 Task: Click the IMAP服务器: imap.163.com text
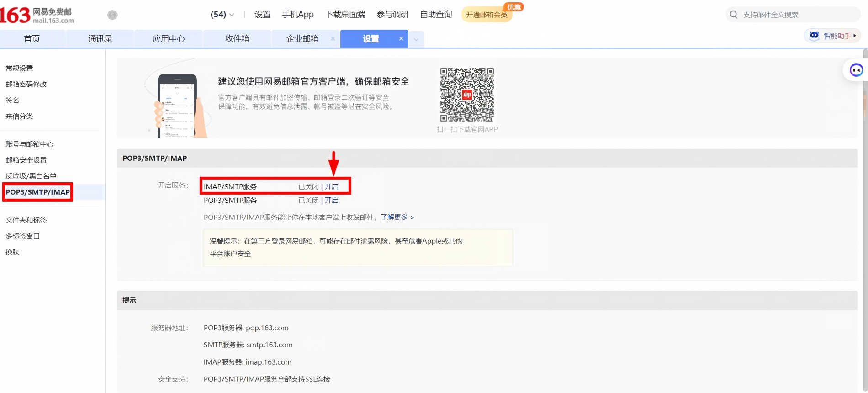pyautogui.click(x=248, y=362)
